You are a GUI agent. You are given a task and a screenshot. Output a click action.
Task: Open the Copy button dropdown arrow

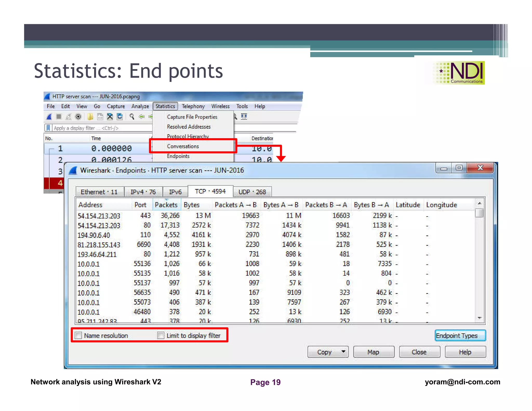343,352
